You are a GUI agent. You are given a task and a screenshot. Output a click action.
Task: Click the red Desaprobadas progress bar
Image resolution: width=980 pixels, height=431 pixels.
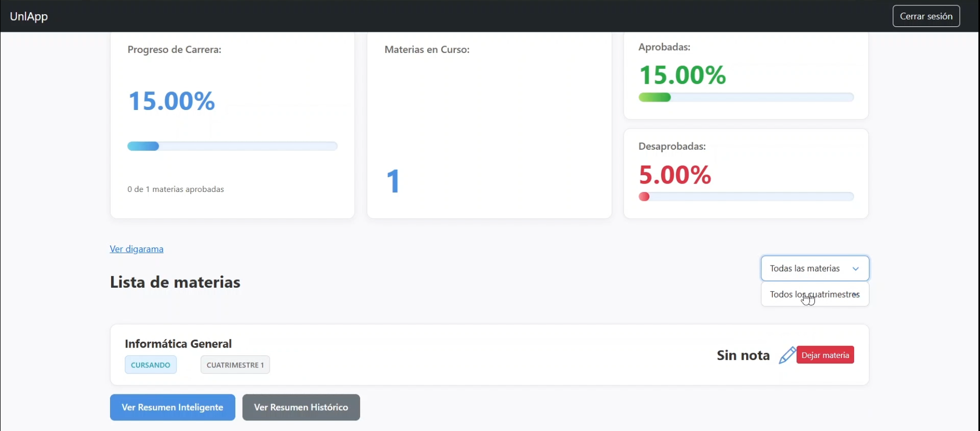pyautogui.click(x=746, y=197)
